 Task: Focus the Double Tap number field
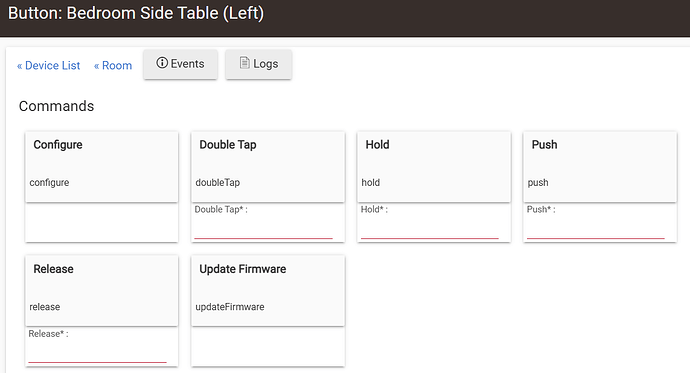pyautogui.click(x=264, y=228)
